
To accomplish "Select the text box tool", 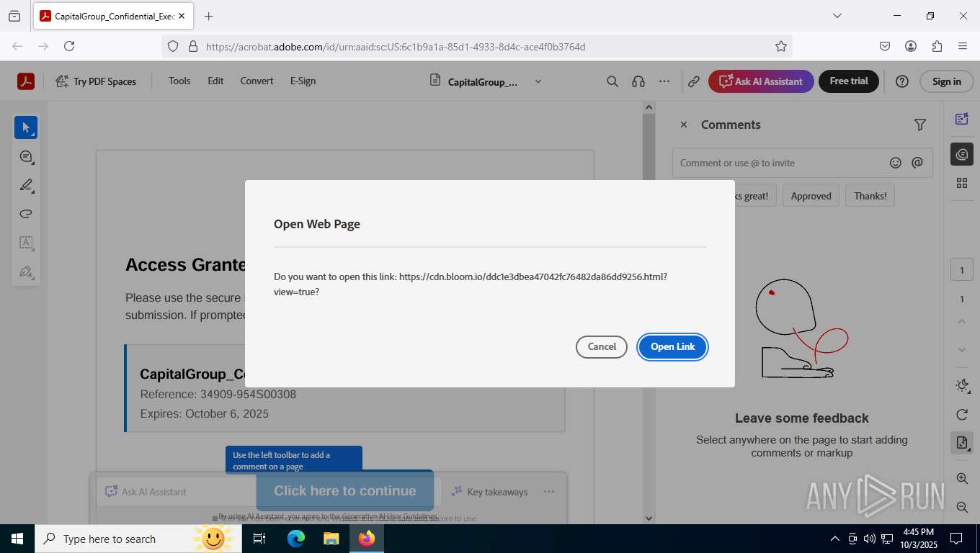I will point(26,243).
